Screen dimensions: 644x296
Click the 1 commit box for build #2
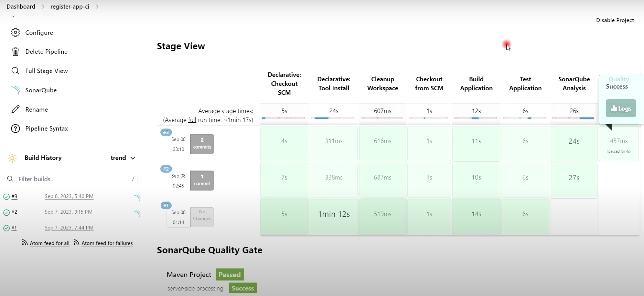(202, 180)
